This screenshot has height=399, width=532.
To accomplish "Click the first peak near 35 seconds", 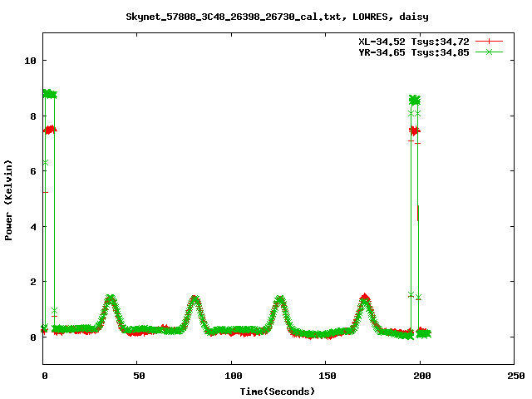I will tap(111, 298).
